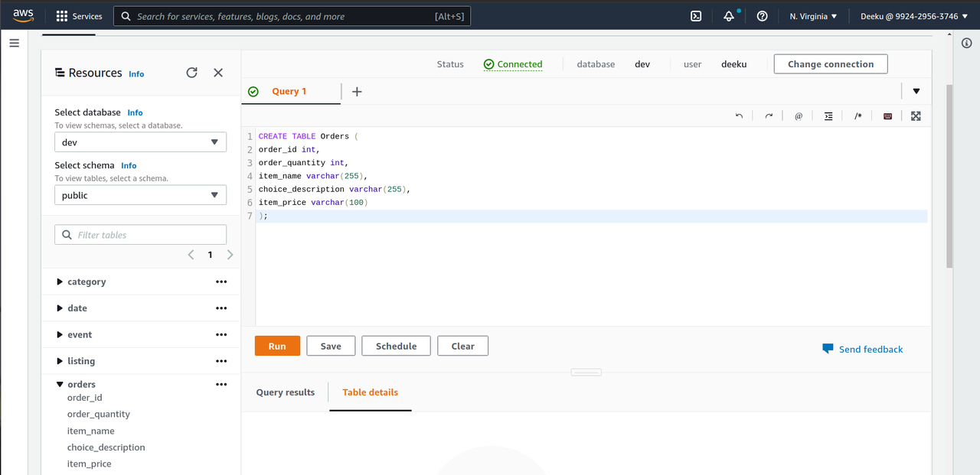Open options menu for orders table

[x=221, y=385]
